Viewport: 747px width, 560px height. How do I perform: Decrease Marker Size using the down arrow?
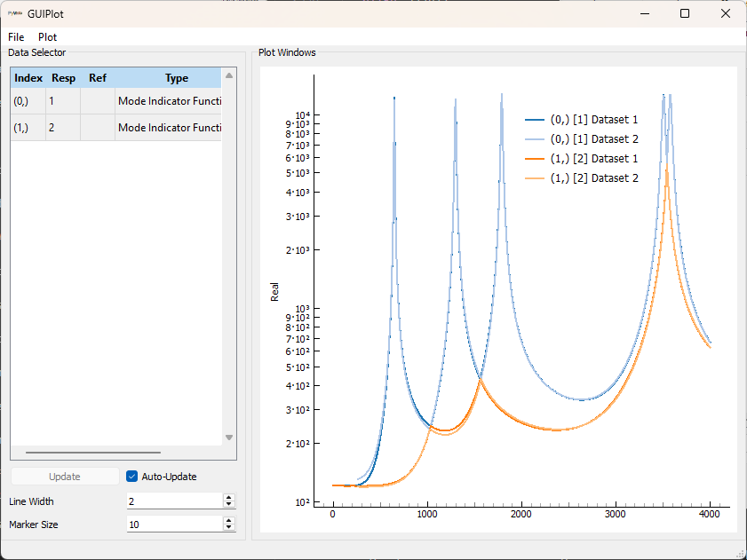tap(228, 527)
